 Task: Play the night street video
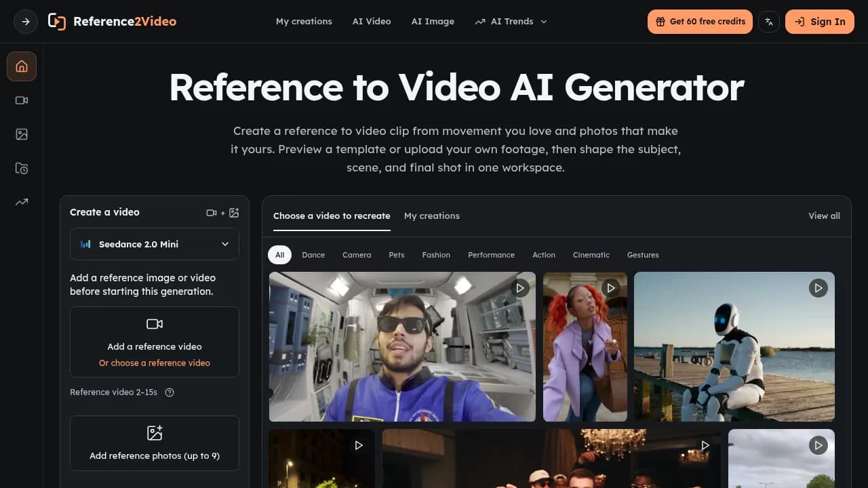359,445
